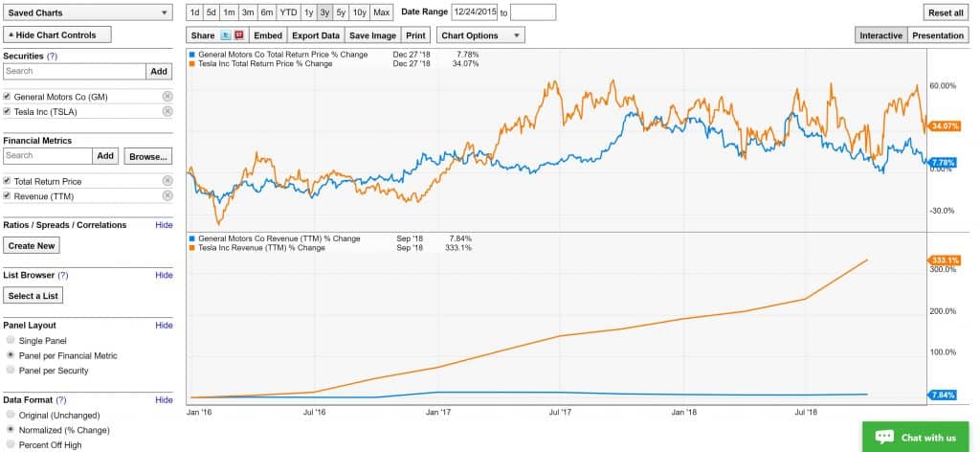Hide Ratios / Spreads / Correlations section

[164, 225]
